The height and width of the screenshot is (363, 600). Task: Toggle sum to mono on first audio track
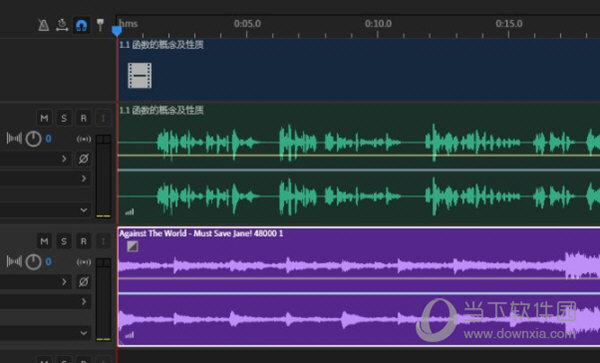click(x=84, y=139)
